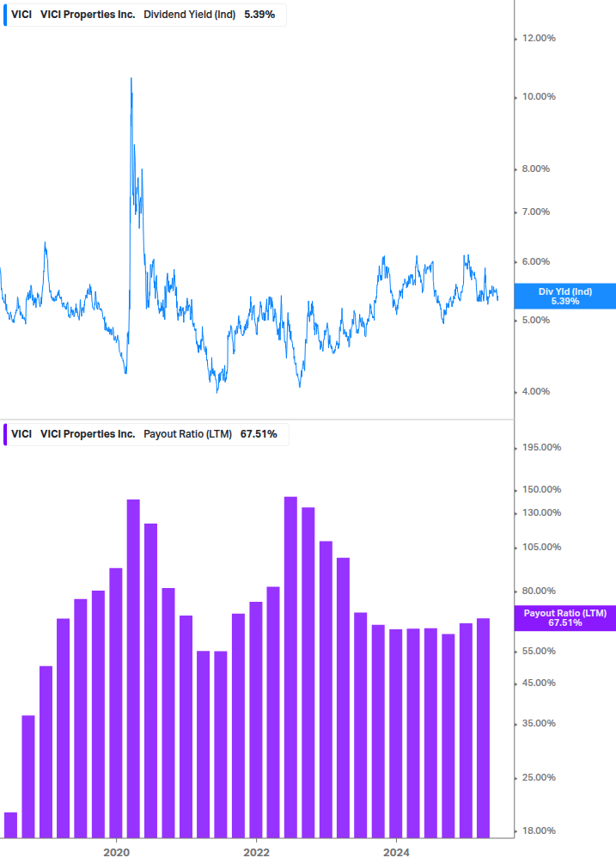Viewport: 616px width, 864px height.
Task: Click the 12.00% axis label
Action: coord(539,38)
